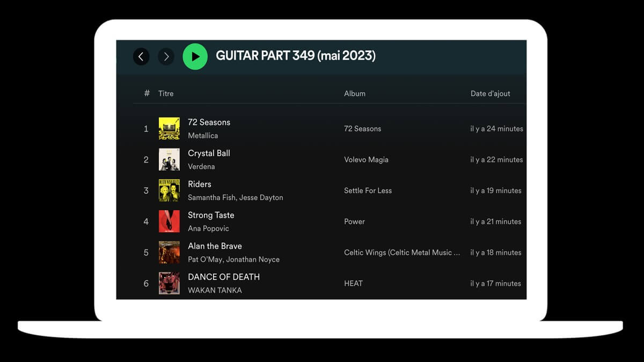Select the track 72 Seasons

tap(209, 122)
